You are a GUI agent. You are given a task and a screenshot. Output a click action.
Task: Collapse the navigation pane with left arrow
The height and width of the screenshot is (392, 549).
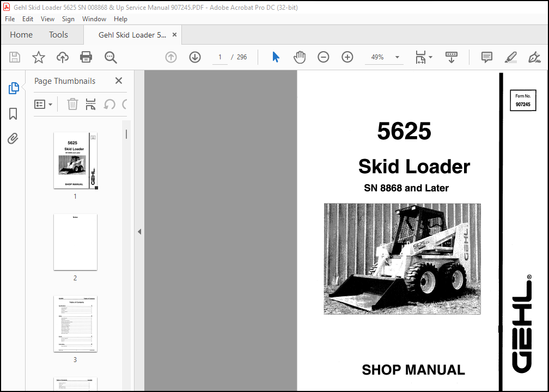(x=139, y=232)
